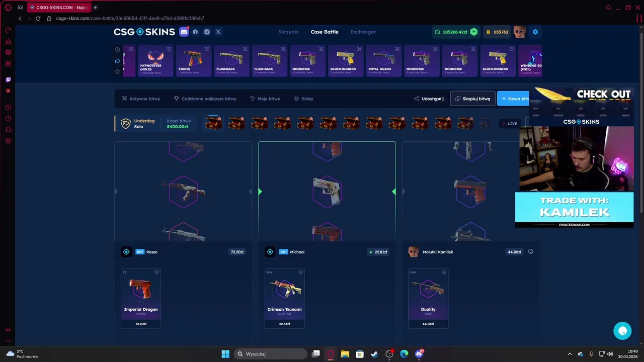
Task: Click the check icon on Duality card
Action: click(x=444, y=273)
